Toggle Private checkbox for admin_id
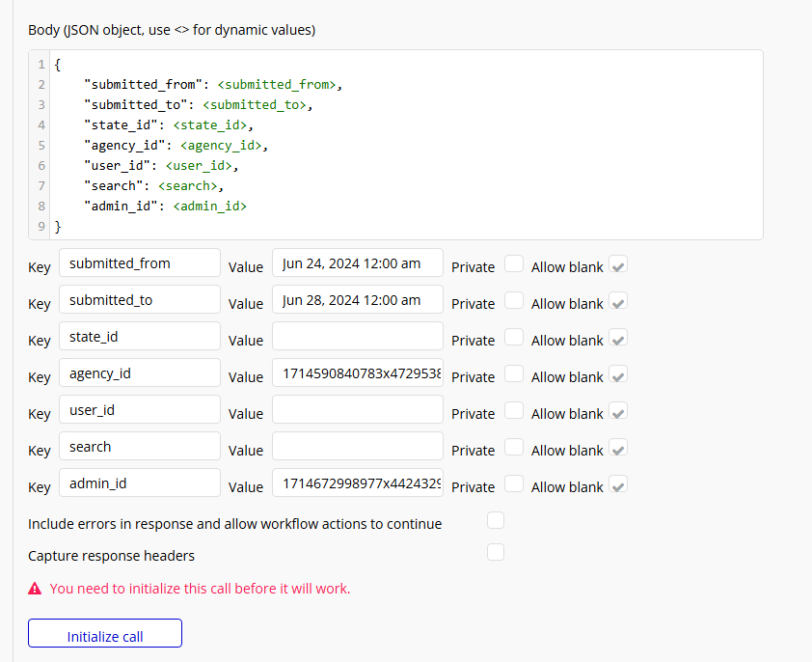812x662 pixels. tap(514, 483)
